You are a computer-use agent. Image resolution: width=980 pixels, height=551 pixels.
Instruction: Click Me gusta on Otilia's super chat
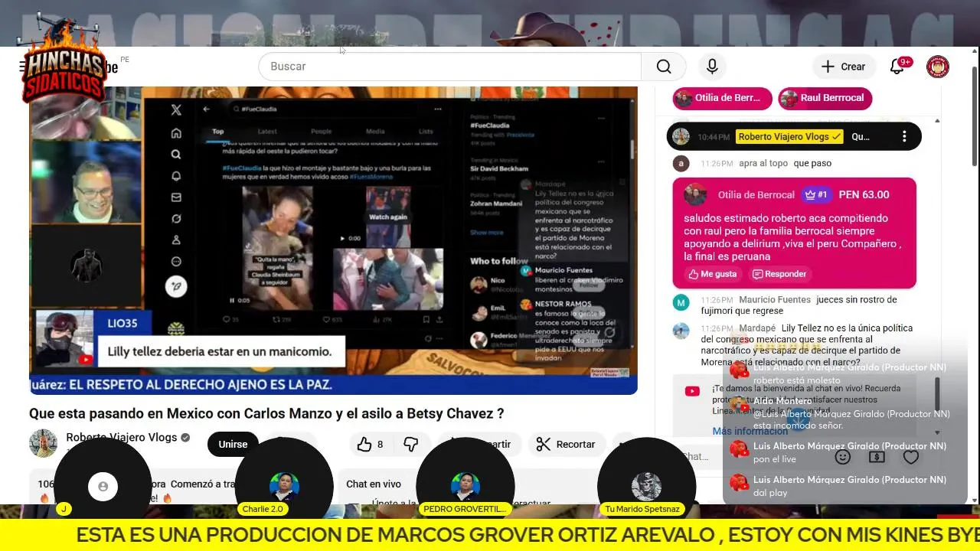[x=713, y=274]
